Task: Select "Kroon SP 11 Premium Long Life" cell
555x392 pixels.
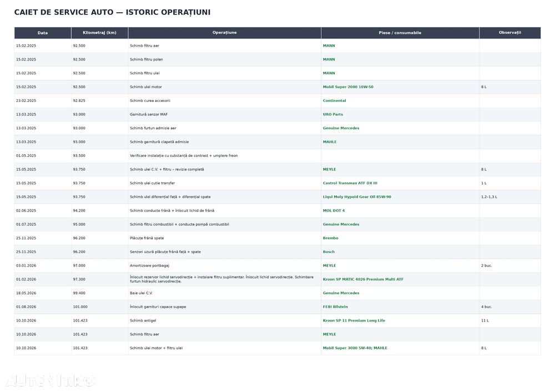Action: click(354, 320)
